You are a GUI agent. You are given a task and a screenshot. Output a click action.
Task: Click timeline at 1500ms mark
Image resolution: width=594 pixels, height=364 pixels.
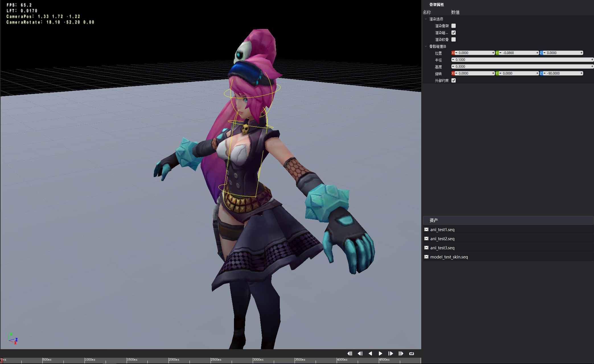tap(127, 360)
